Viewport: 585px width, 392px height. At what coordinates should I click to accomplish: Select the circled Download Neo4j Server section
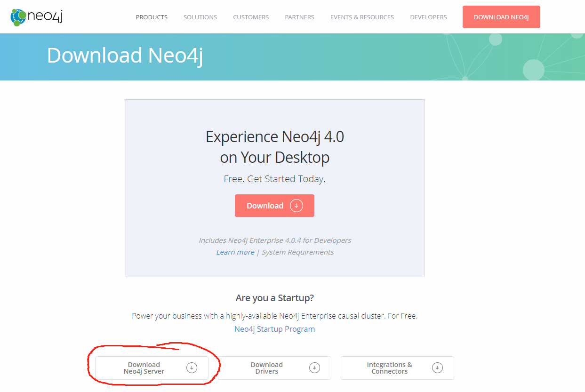pyautogui.click(x=152, y=368)
